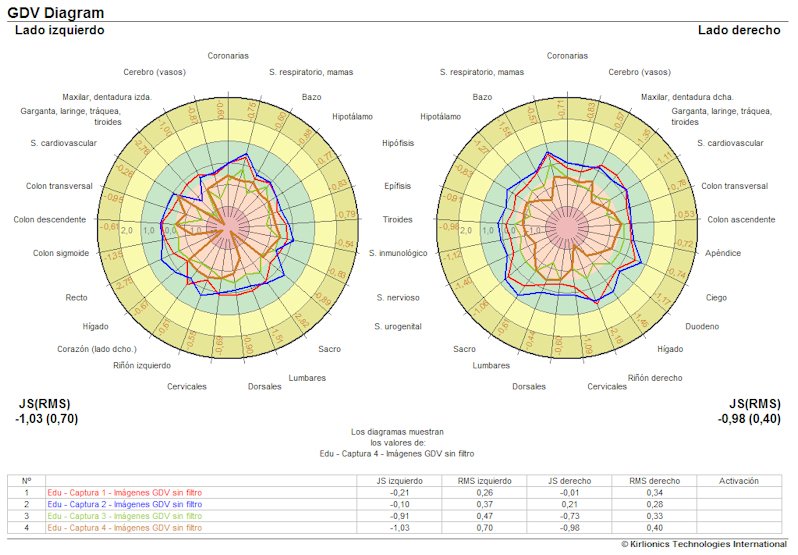
Task: Click the 'Corazón (lado dcho.)' sector label
Action: click(x=97, y=348)
